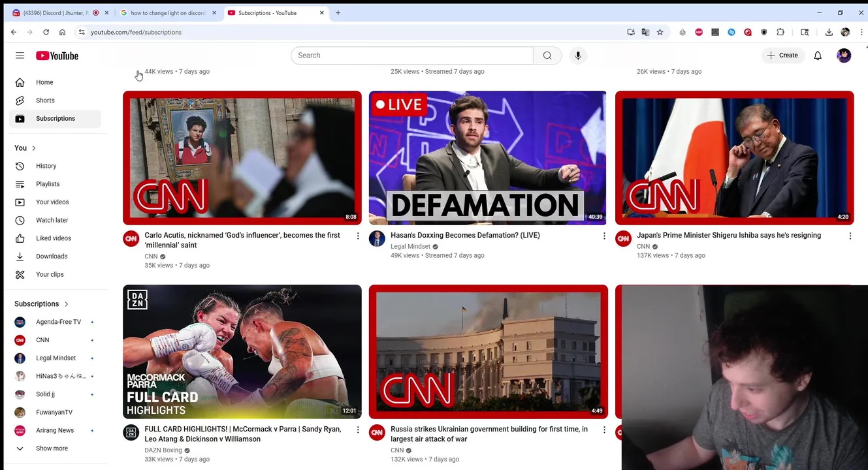
Task: Open Agenda-Free TV channel subscription
Action: (x=56, y=322)
